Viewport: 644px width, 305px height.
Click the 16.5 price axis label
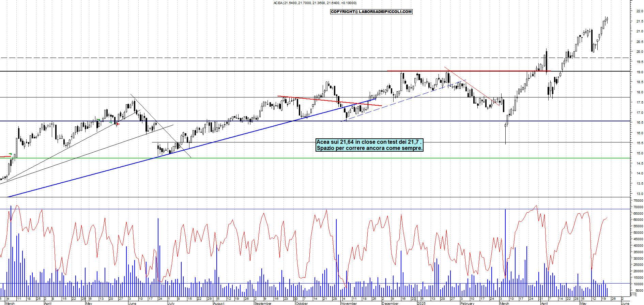[640, 123]
